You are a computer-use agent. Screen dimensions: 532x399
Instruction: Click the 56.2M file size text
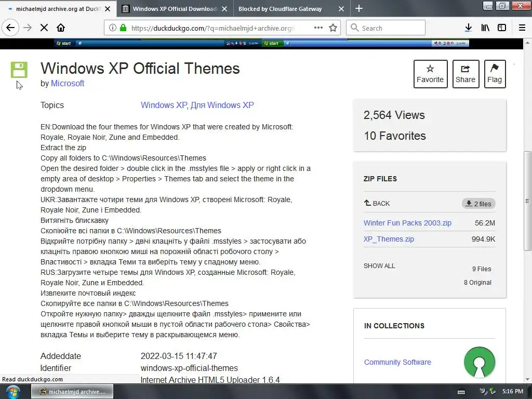pyautogui.click(x=485, y=223)
